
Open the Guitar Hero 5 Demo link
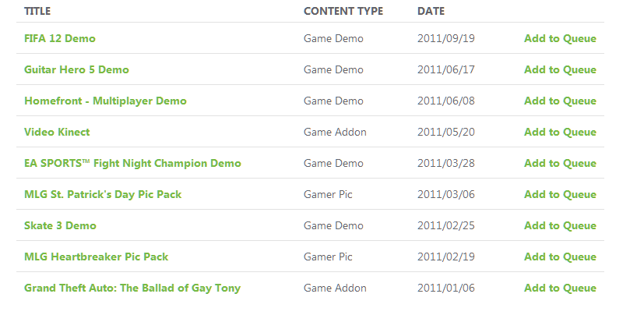76,69
